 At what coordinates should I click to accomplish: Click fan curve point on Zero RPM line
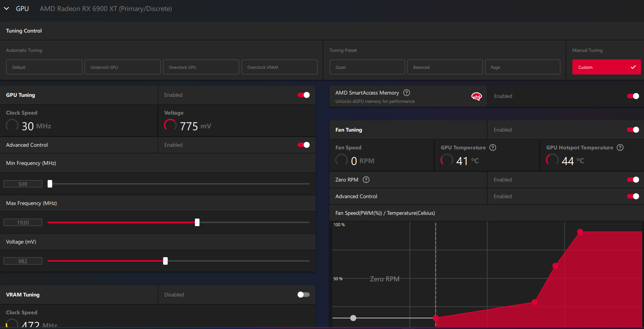pyautogui.click(x=436, y=318)
